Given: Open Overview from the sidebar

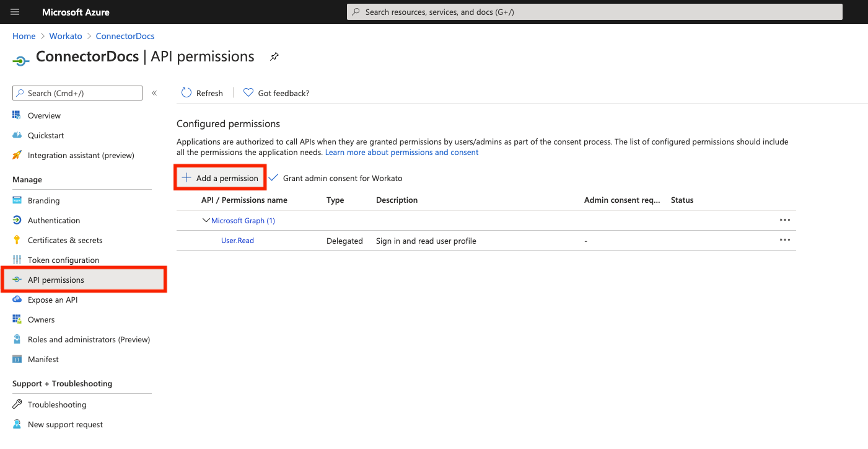Looking at the screenshot, I should (44, 115).
